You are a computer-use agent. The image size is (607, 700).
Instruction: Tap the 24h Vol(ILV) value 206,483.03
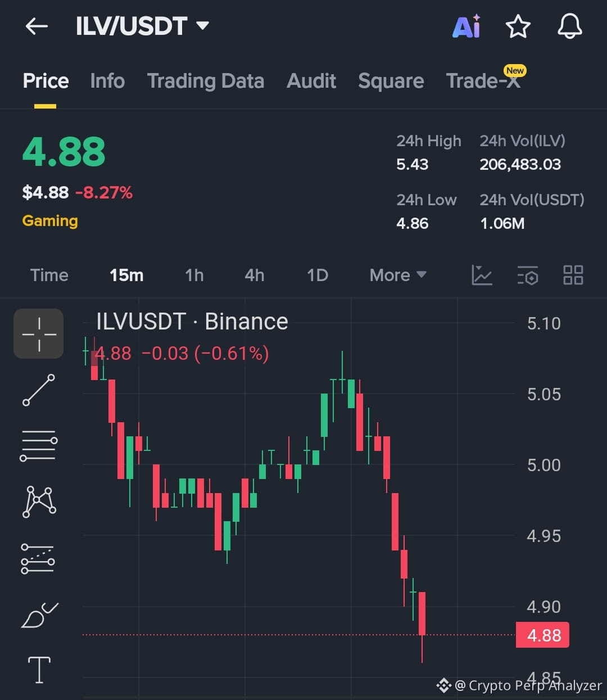point(520,164)
